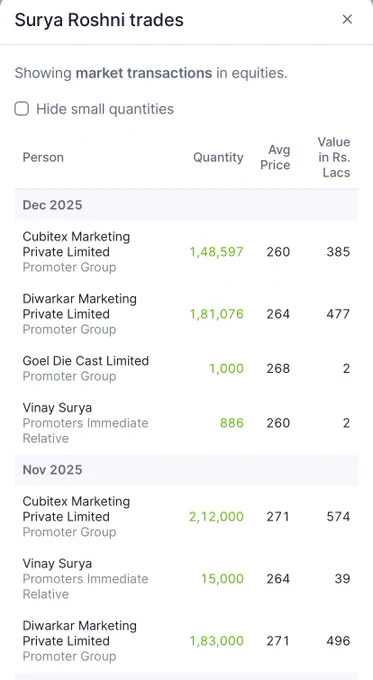Select Vinay Surya entry with 886 quantity
373x680 pixels.
[x=186, y=423]
